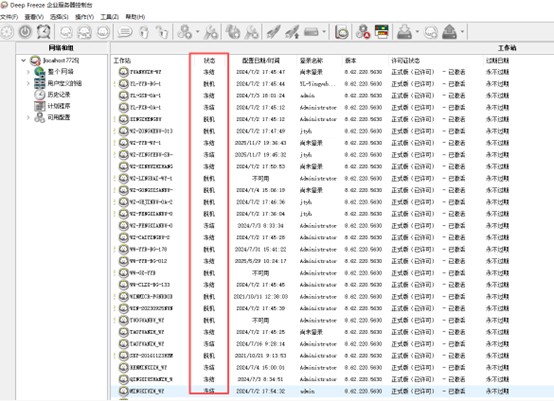Click the first rocket launch toolbar icon
Screen dimensions: 554x401
(x=273, y=32)
